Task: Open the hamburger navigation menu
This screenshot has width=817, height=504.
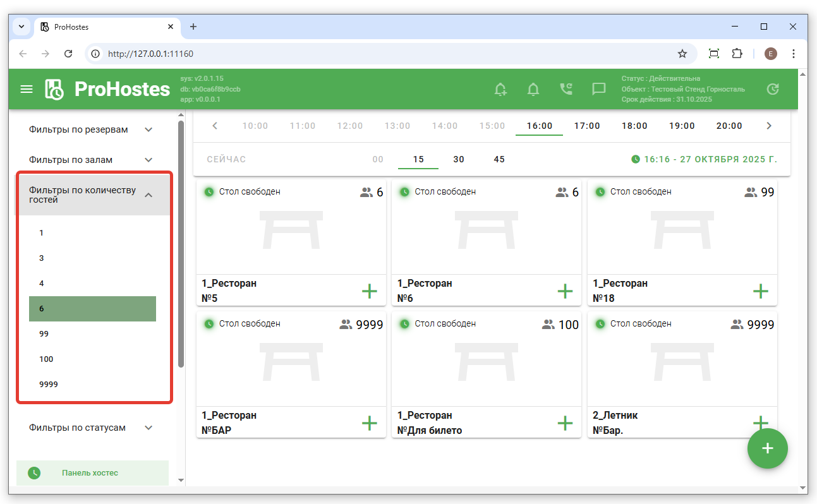Action: [x=27, y=89]
